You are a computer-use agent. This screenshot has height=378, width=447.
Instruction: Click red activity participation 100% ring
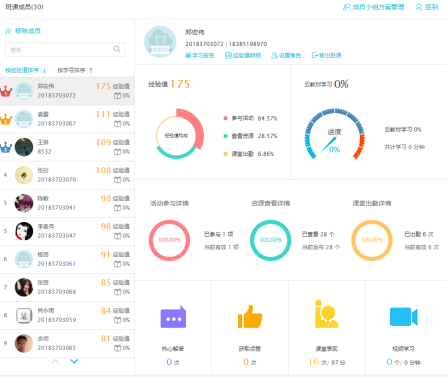[x=169, y=240]
